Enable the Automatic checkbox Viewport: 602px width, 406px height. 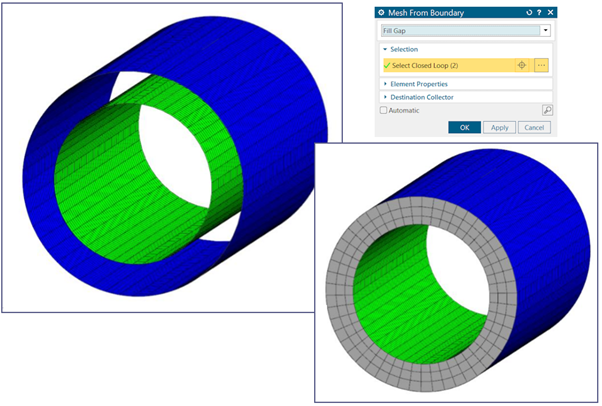(383, 110)
